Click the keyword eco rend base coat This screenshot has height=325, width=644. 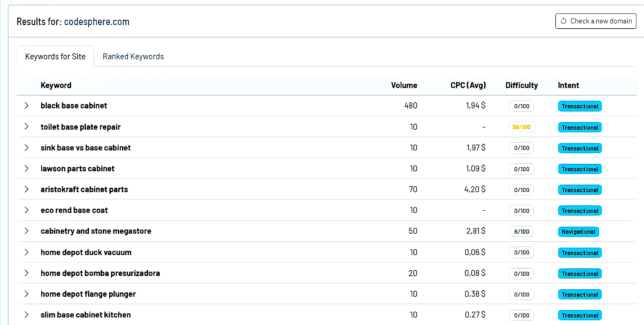[74, 210]
